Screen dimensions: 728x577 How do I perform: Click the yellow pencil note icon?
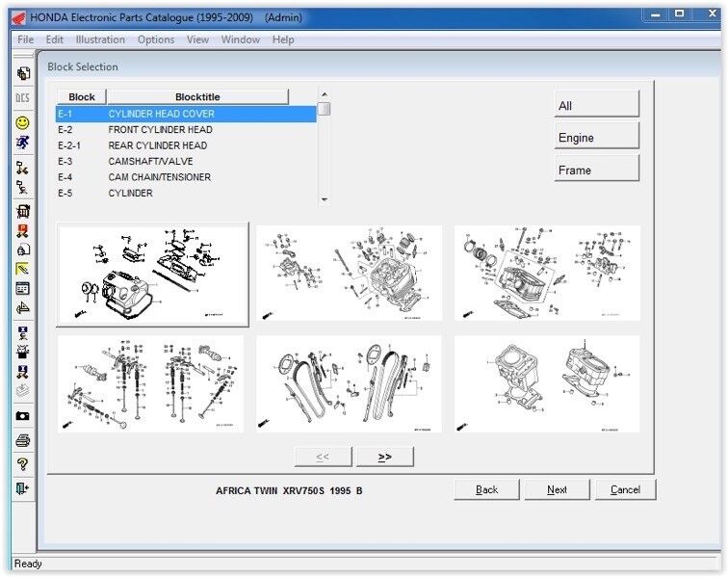[23, 269]
